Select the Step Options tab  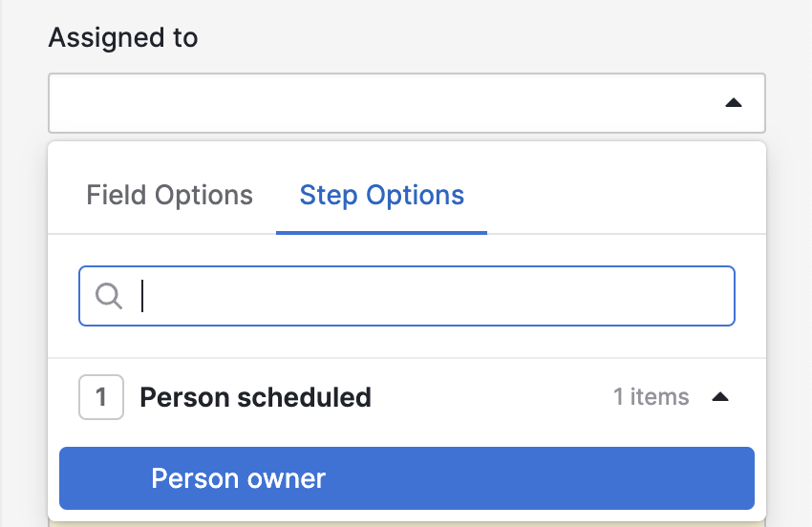(x=381, y=196)
